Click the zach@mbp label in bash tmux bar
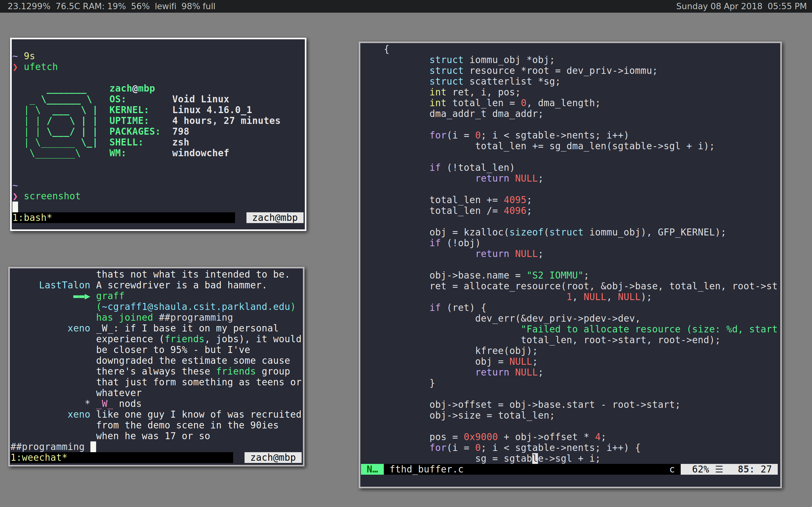This screenshot has width=812, height=507. click(274, 218)
